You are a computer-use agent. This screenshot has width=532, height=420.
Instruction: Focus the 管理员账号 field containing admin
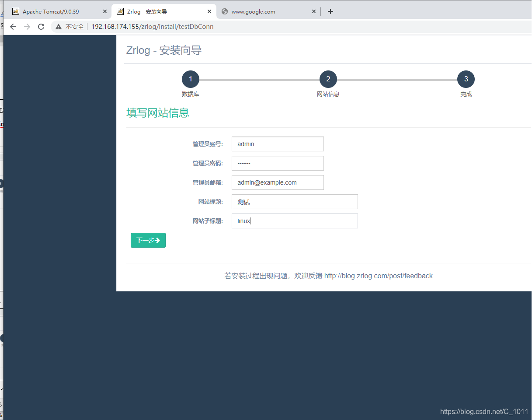[x=278, y=144]
